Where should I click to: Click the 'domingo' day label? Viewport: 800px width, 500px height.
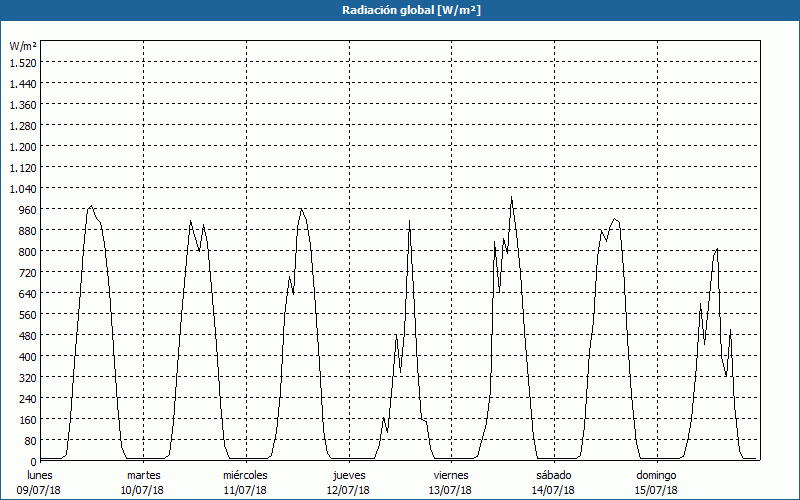pyautogui.click(x=656, y=476)
